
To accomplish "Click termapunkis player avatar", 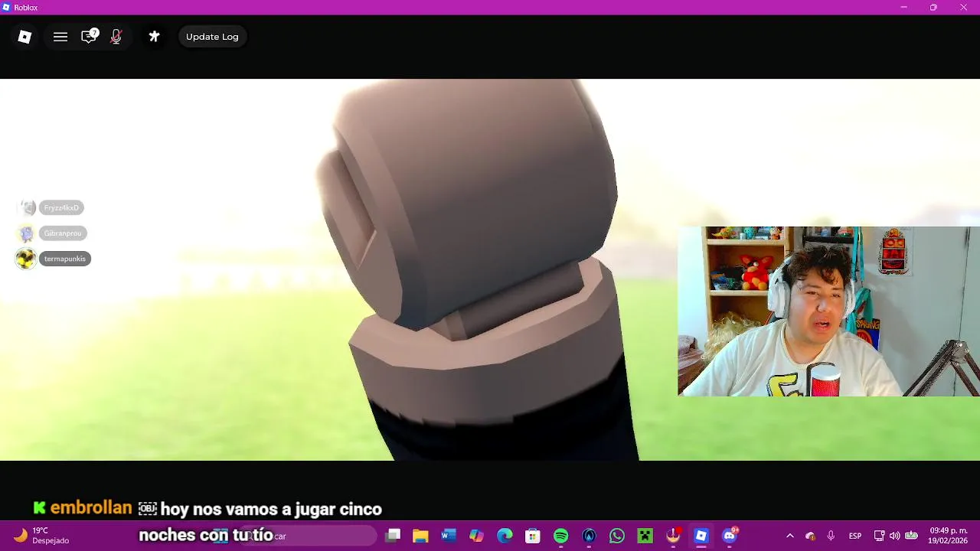I will click(x=26, y=259).
